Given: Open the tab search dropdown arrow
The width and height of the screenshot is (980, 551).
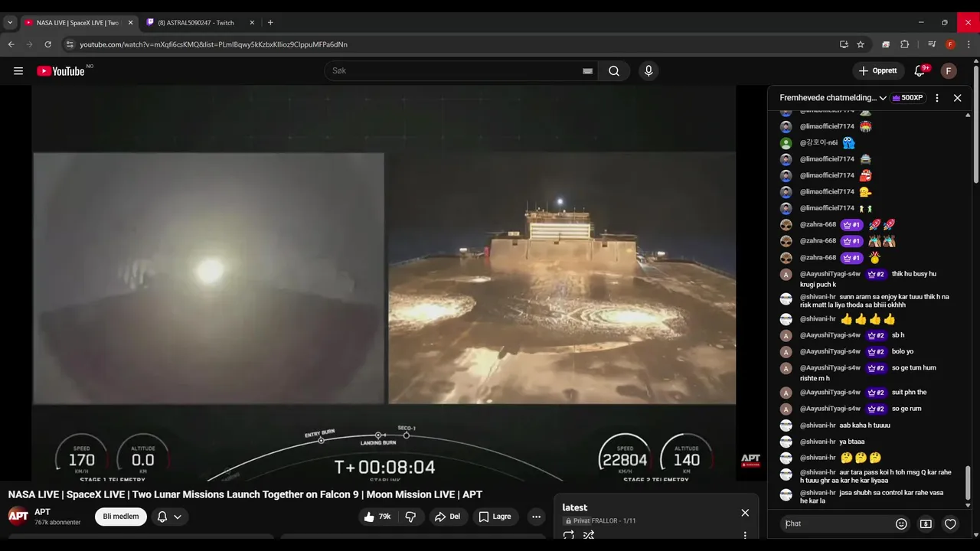Looking at the screenshot, I should coord(10,23).
